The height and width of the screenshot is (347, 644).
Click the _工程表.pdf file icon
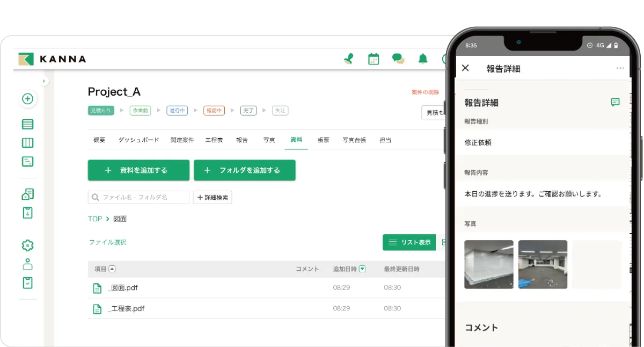tap(97, 309)
